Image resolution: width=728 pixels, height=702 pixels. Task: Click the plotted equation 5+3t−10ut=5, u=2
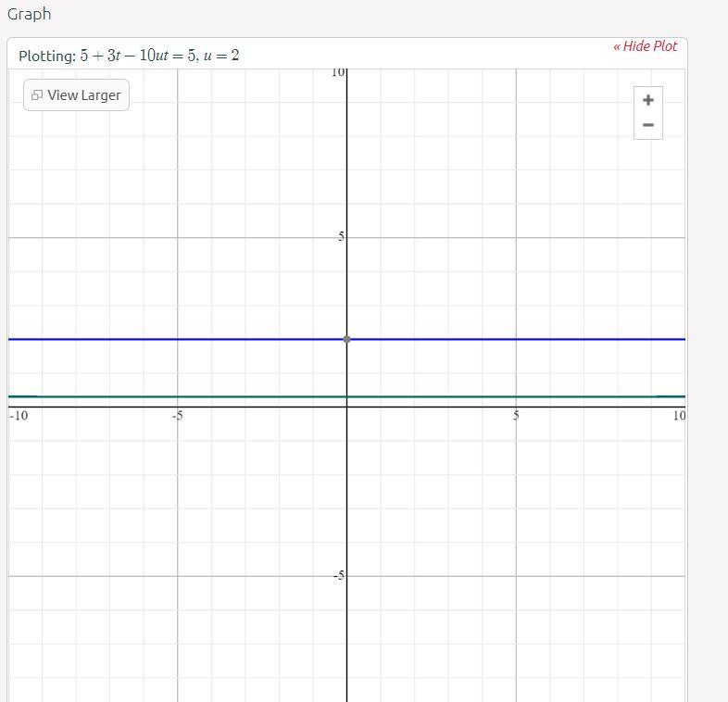(159, 56)
